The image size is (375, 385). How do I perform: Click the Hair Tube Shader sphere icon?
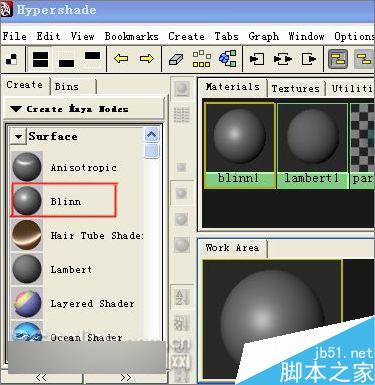(x=27, y=235)
